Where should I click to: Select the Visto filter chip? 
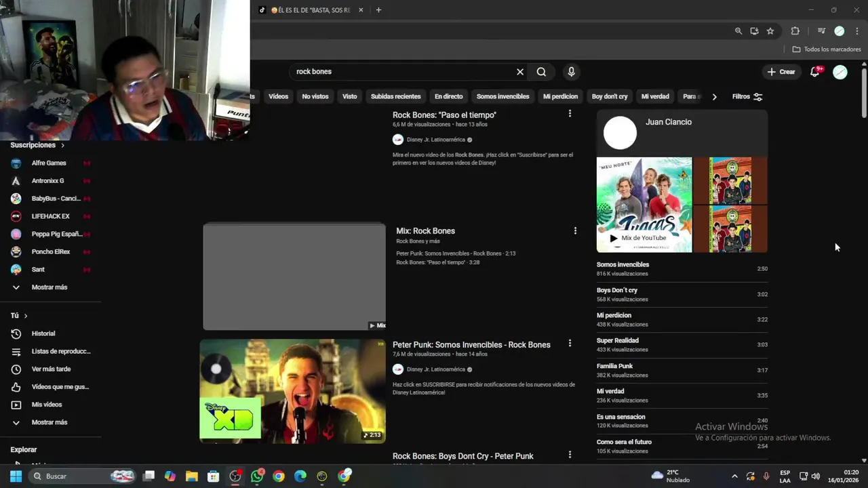tap(350, 96)
